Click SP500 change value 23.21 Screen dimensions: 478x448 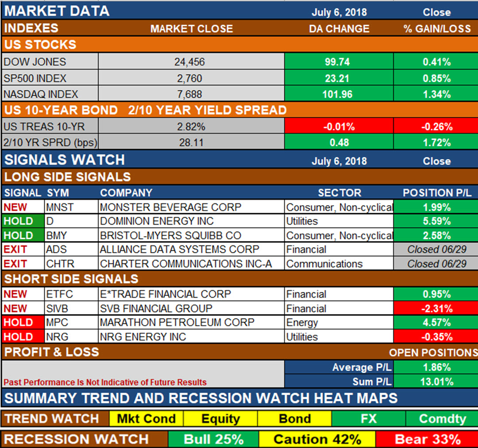[337, 78]
